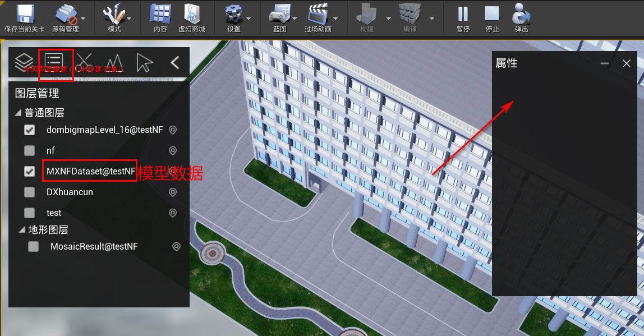Viewport: 644px width, 336px height.
Task: Collapse the panel toolbar with left chevron
Action: [175, 62]
